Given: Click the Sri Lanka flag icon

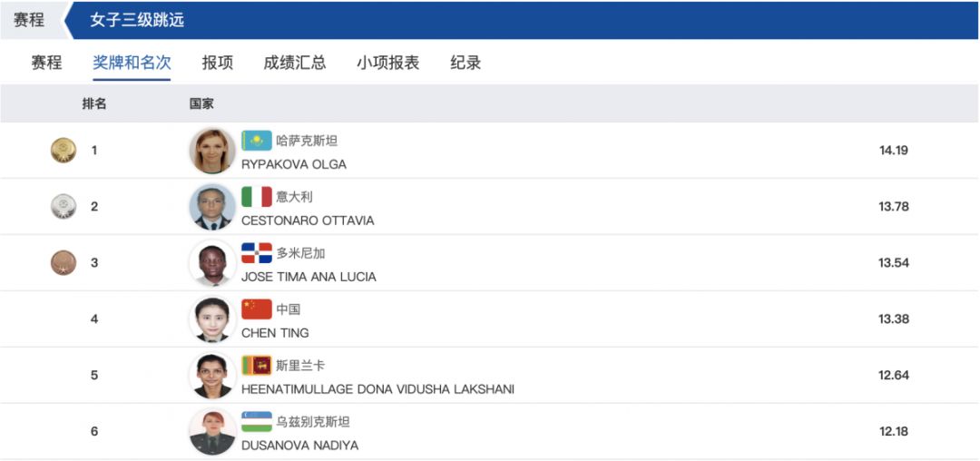Looking at the screenshot, I should tap(257, 366).
